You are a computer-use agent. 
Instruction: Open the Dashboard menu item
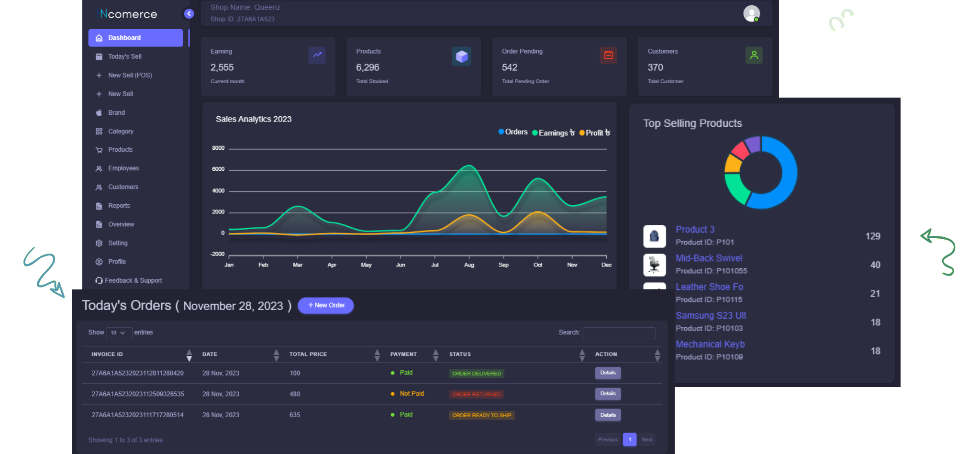pos(136,38)
